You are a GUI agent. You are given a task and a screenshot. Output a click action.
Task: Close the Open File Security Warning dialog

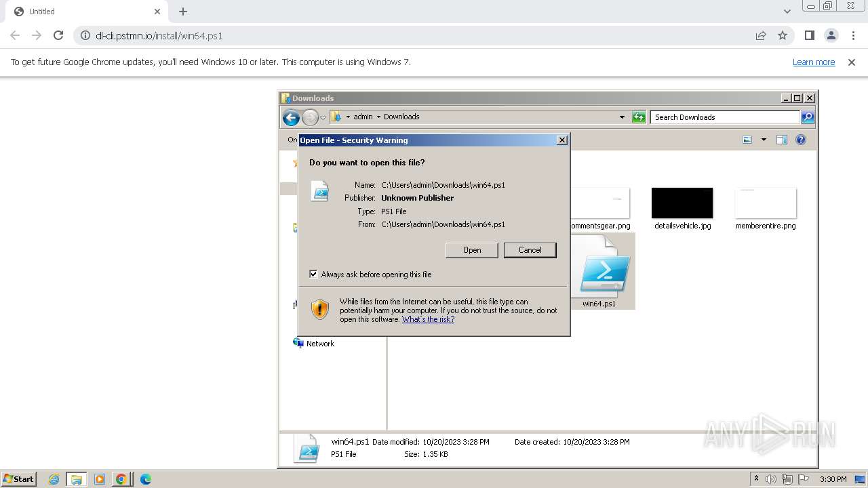pyautogui.click(x=561, y=140)
